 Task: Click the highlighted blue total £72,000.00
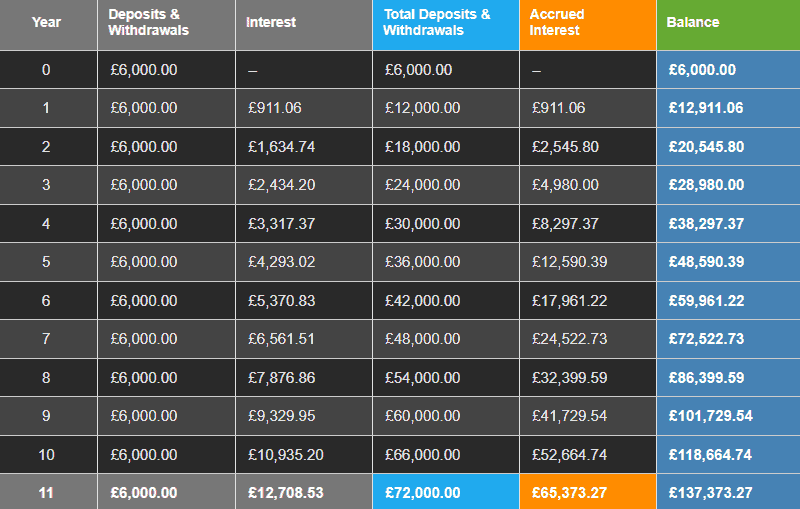[x=422, y=493]
